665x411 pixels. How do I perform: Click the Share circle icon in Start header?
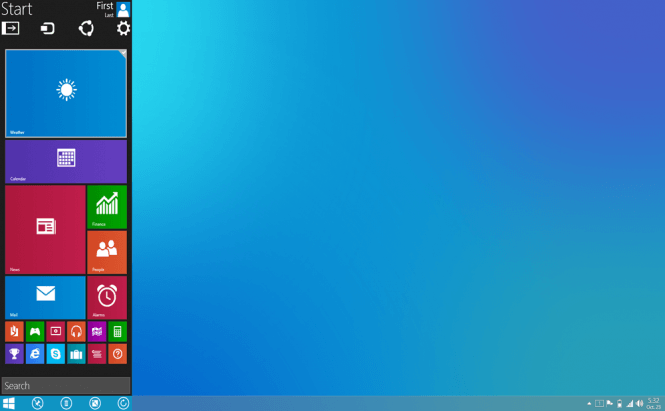[86, 28]
